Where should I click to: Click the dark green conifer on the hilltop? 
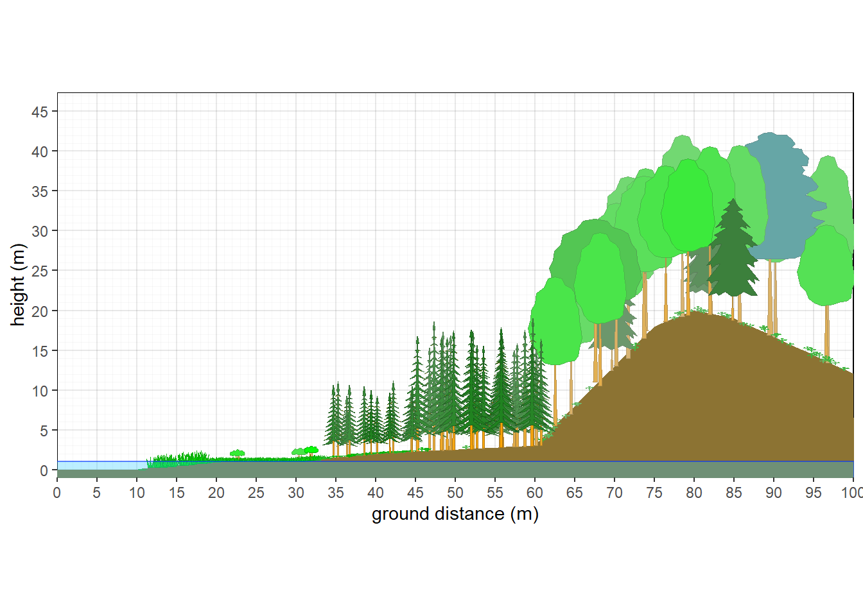733,257
